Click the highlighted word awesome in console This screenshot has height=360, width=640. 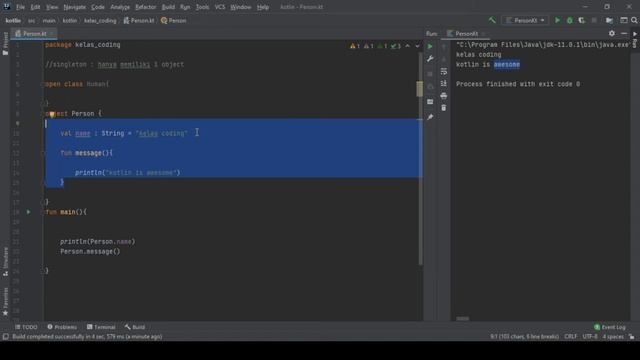tap(507, 64)
